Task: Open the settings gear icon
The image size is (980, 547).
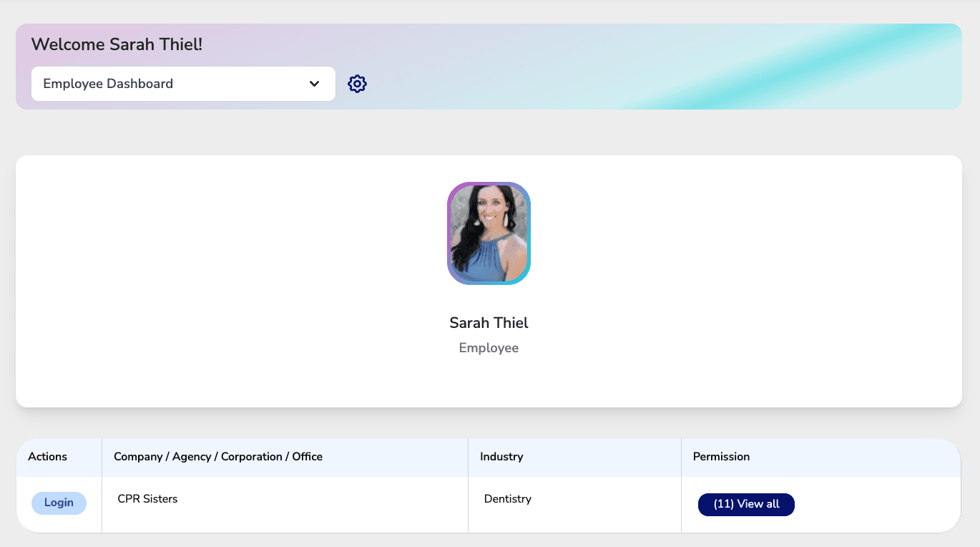Action: point(357,84)
